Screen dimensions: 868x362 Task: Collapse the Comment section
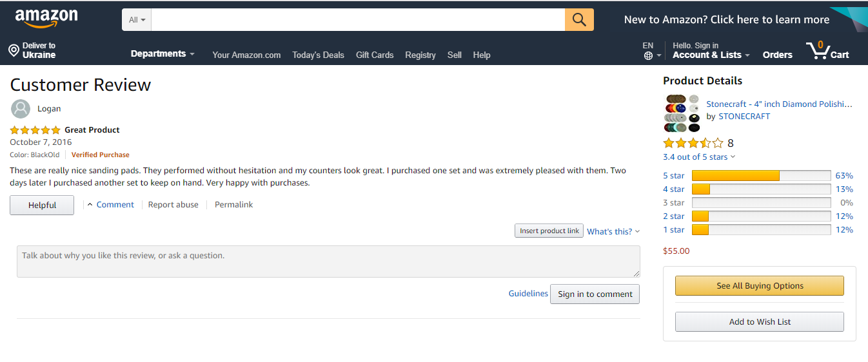point(110,205)
